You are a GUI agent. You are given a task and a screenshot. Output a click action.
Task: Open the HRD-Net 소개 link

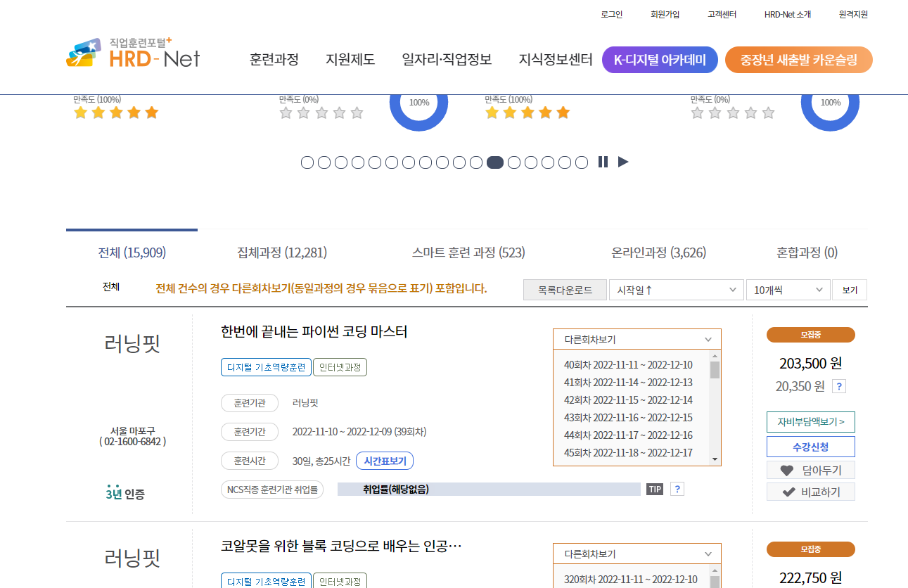tap(788, 14)
